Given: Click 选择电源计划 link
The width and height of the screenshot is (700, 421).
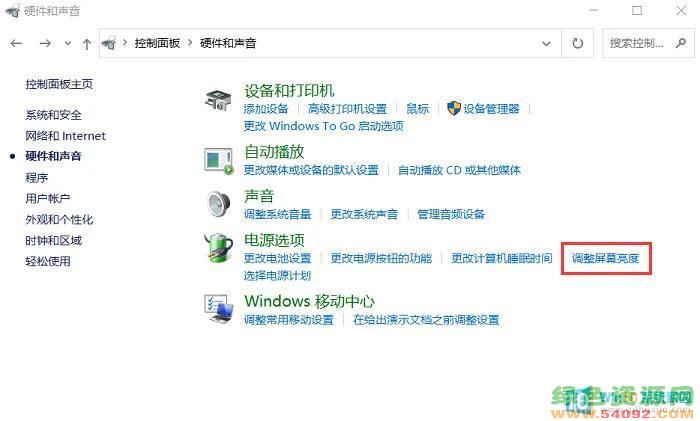Looking at the screenshot, I should point(277,275).
